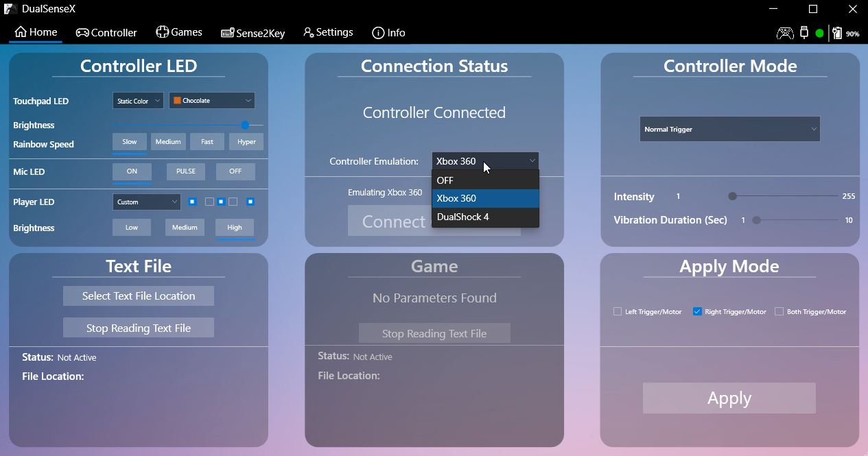Image resolution: width=868 pixels, height=456 pixels.
Task: Click Select Text File Location
Action: coord(138,296)
